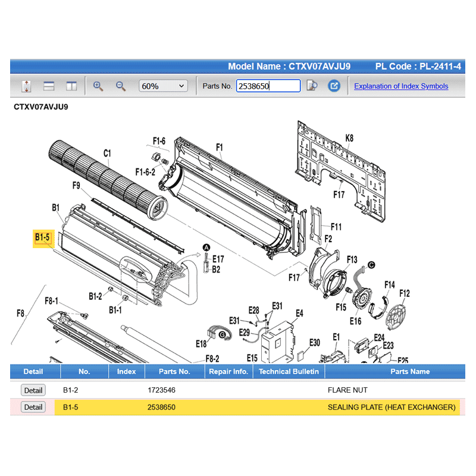Open Explanation of Index Symbols link

[x=401, y=86]
